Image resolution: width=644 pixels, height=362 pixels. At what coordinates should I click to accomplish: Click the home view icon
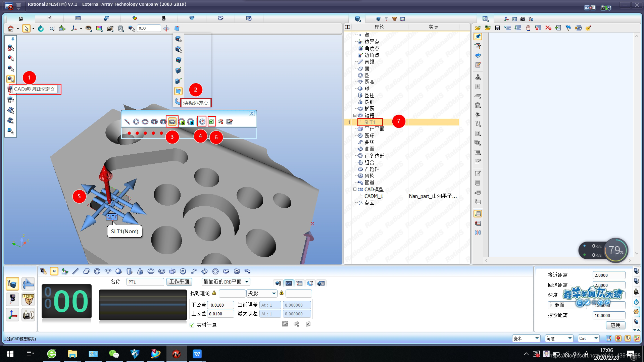[11, 29]
